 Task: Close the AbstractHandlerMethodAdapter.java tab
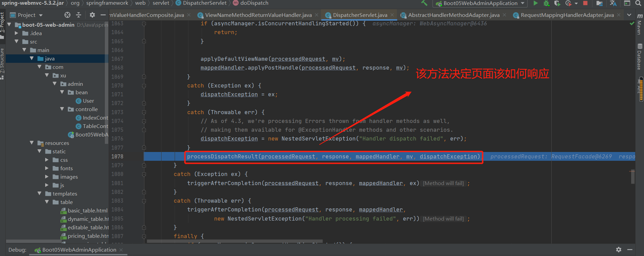tap(504, 15)
